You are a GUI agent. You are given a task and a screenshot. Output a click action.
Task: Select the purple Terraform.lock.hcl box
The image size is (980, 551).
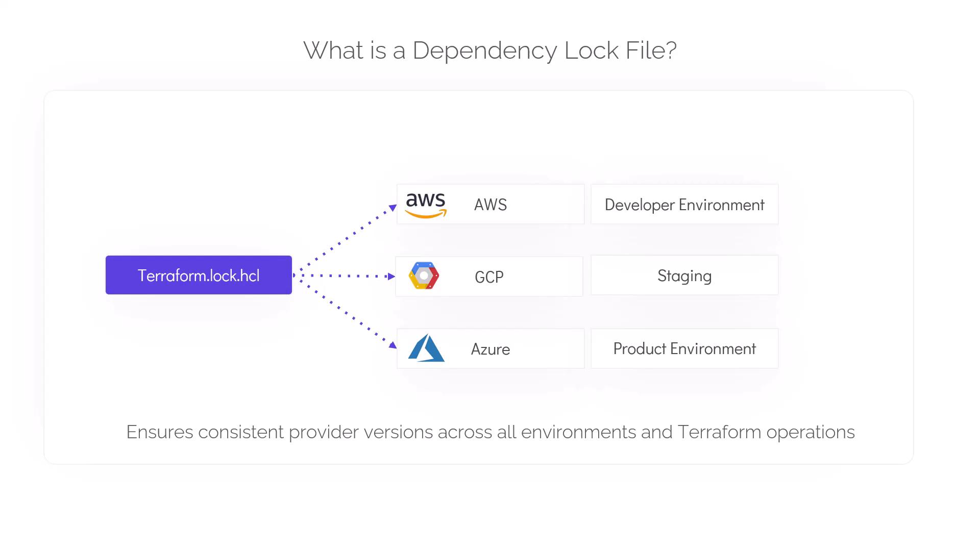[x=199, y=275]
